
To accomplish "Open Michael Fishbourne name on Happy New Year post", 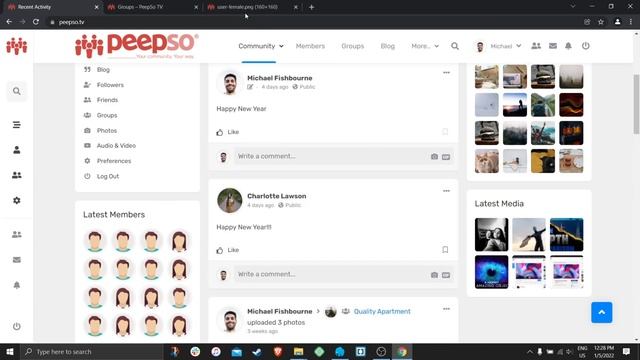I will point(280,78).
